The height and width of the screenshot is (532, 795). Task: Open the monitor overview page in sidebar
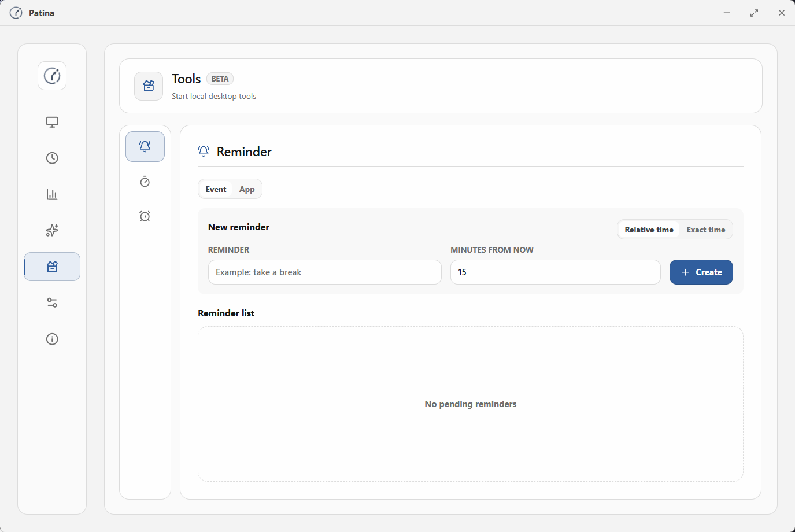[52, 122]
